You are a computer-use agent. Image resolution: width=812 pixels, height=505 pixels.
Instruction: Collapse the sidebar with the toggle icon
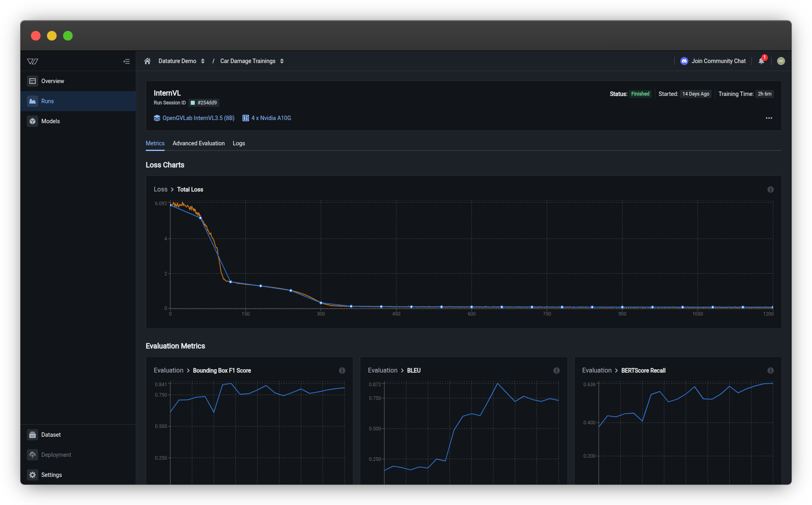pos(126,61)
